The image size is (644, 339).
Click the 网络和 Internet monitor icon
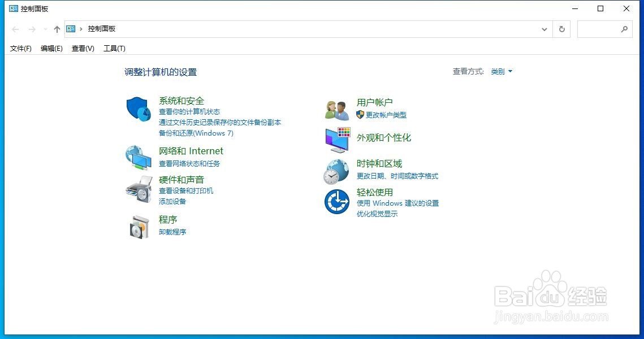click(138, 157)
